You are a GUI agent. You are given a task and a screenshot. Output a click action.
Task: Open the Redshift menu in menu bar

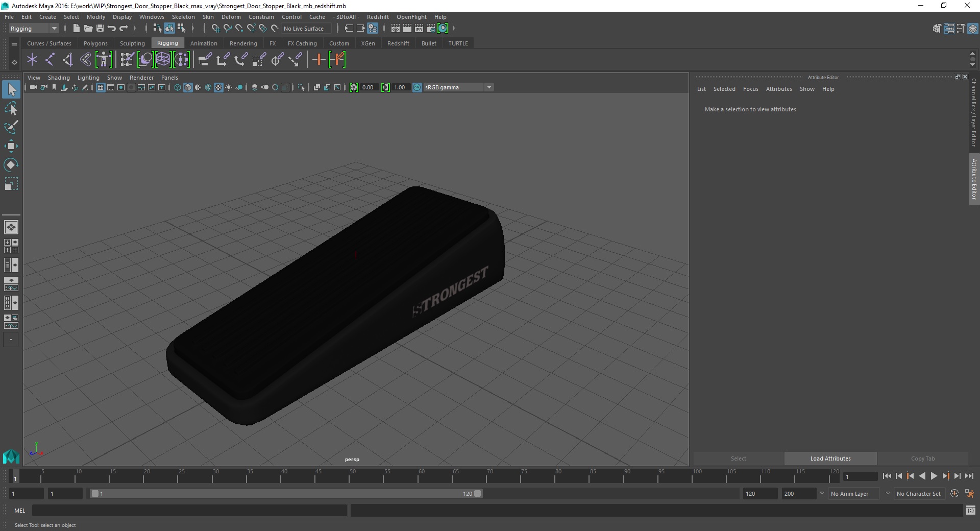[378, 17]
